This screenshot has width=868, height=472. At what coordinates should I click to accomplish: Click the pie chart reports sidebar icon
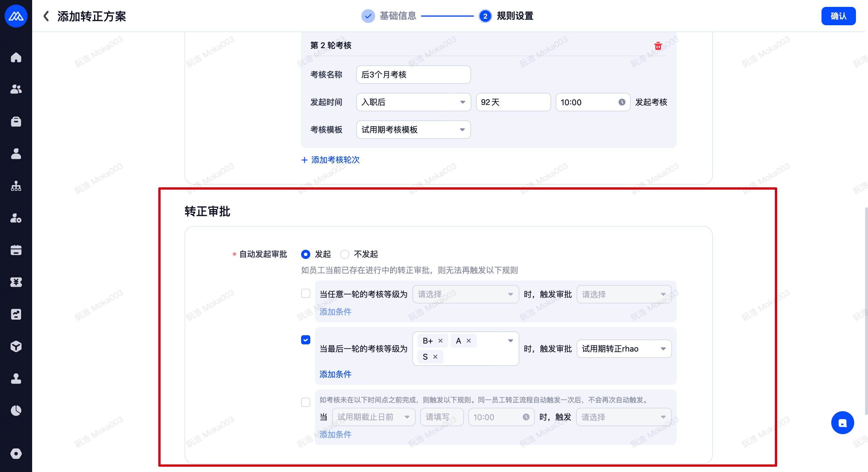16,410
